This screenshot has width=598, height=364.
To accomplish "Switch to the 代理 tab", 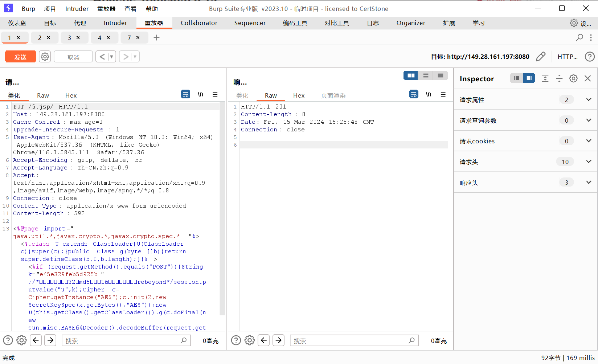I will tap(80, 23).
